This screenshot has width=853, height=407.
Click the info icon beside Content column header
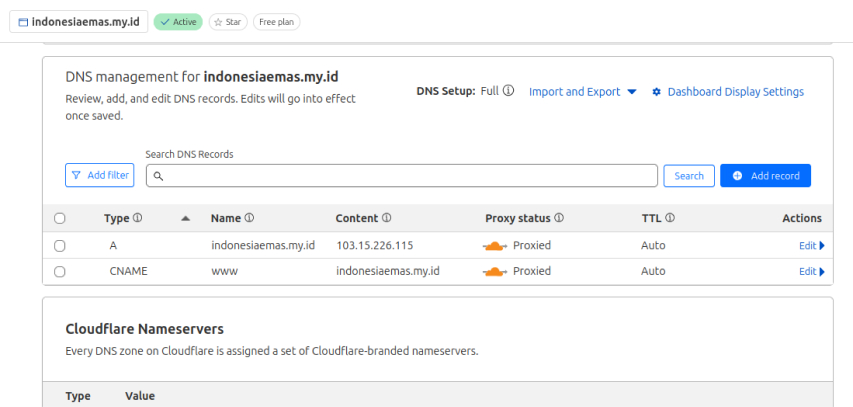coord(386,218)
